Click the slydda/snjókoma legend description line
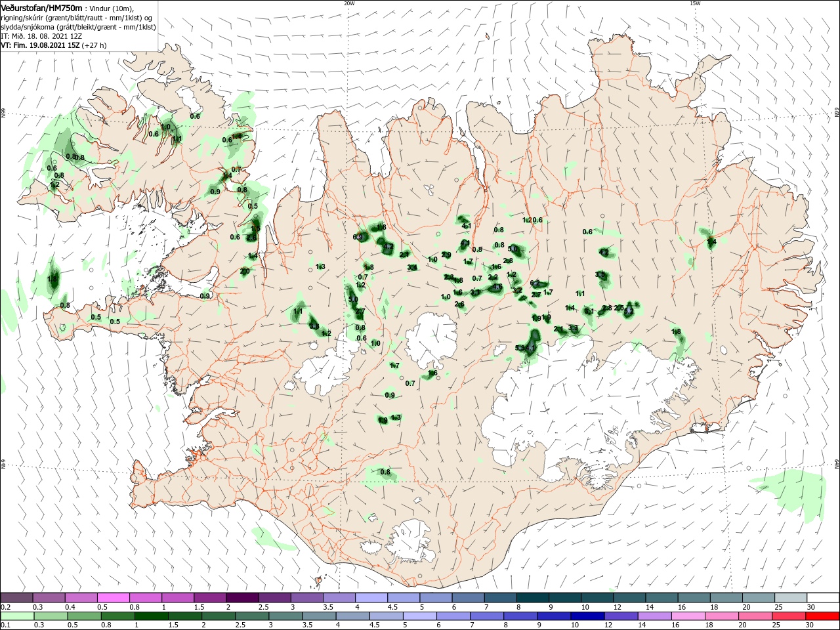This screenshot has height=630, width=840. (78, 27)
